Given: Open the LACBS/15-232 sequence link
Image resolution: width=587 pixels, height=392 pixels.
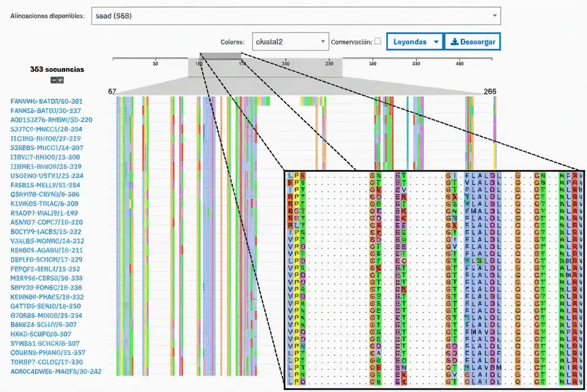Looking at the screenshot, I should pos(47,232).
